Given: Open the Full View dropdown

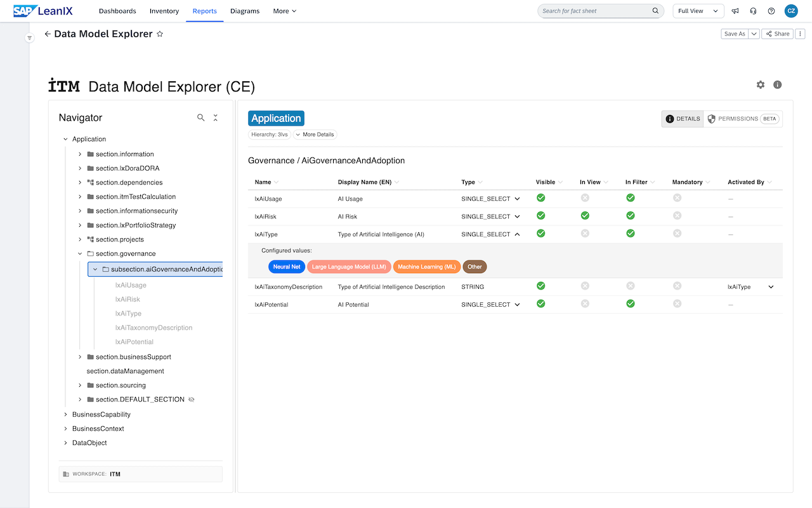Looking at the screenshot, I should [x=698, y=11].
